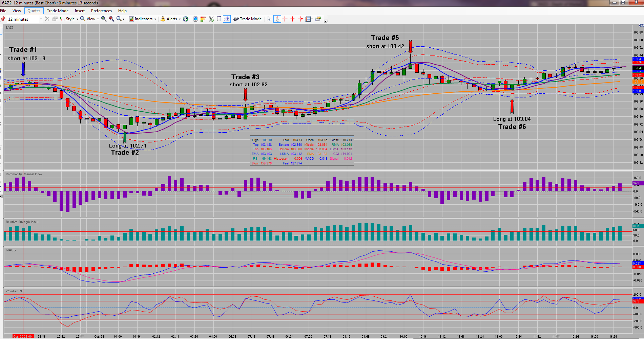Click the orange 103.17 price axis tag
Viewport: 644px width, 339px height.
[x=638, y=82]
